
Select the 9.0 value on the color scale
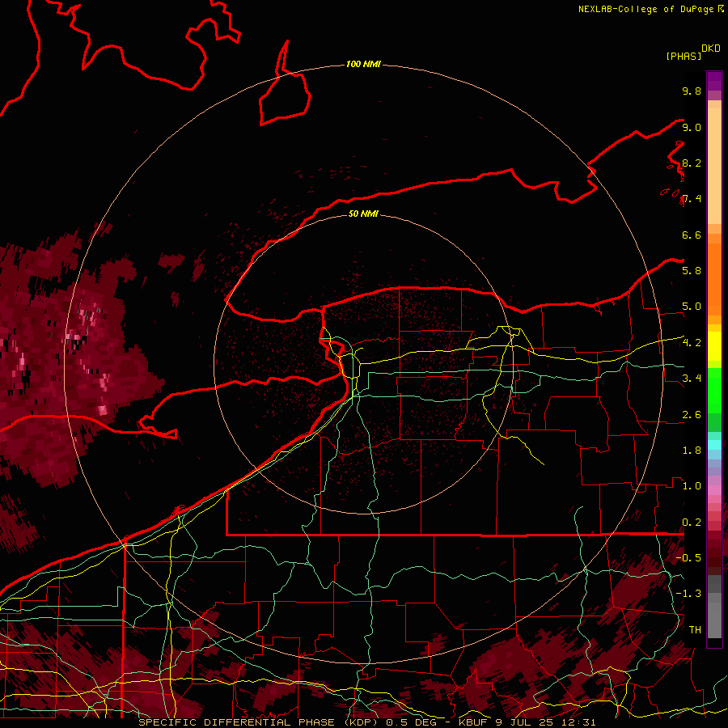692,127
